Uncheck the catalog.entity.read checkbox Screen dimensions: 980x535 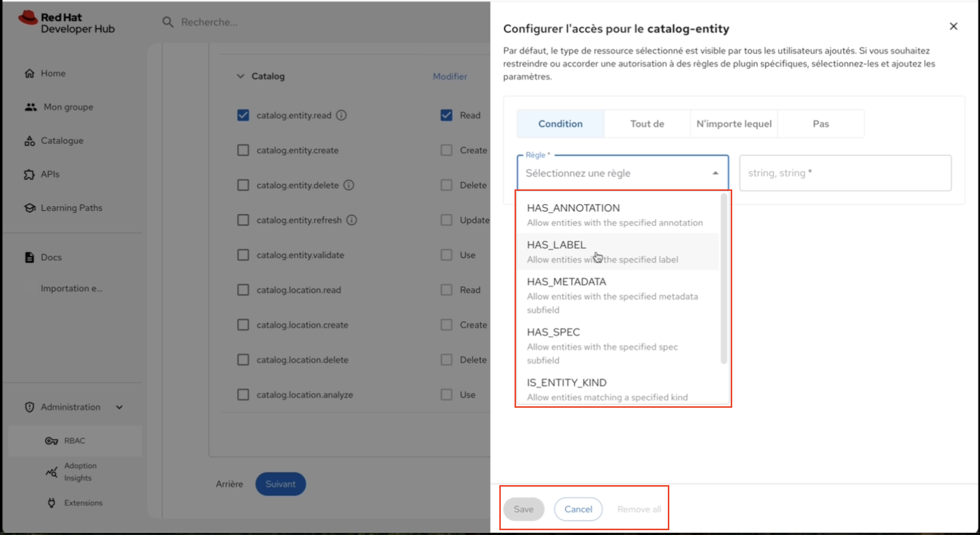(243, 115)
